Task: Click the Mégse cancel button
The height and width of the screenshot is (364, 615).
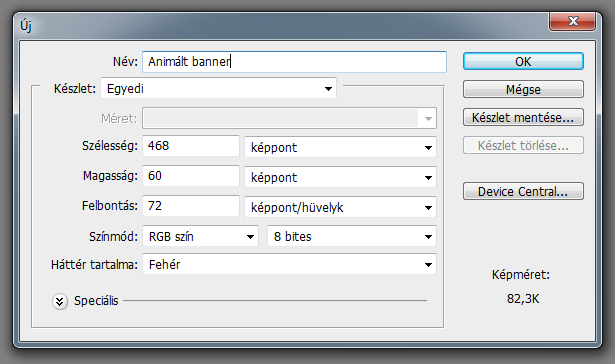Action: coord(523,89)
